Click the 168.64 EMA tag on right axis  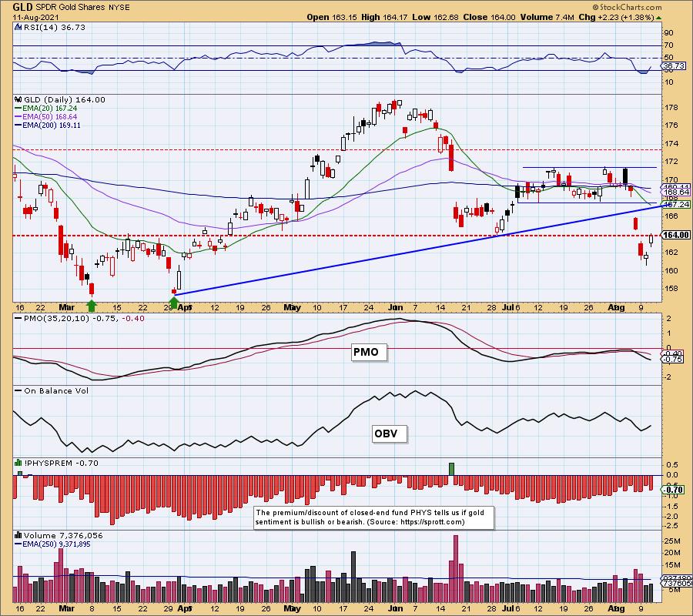click(x=676, y=192)
